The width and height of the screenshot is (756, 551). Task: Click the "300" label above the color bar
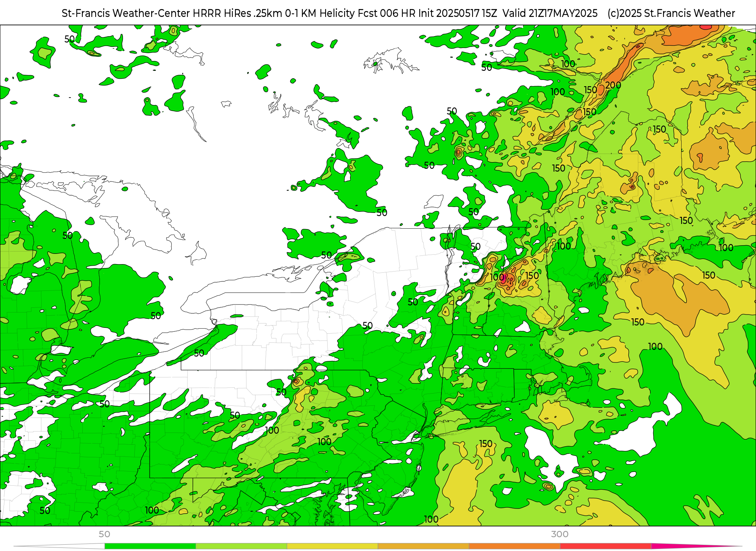click(560, 534)
